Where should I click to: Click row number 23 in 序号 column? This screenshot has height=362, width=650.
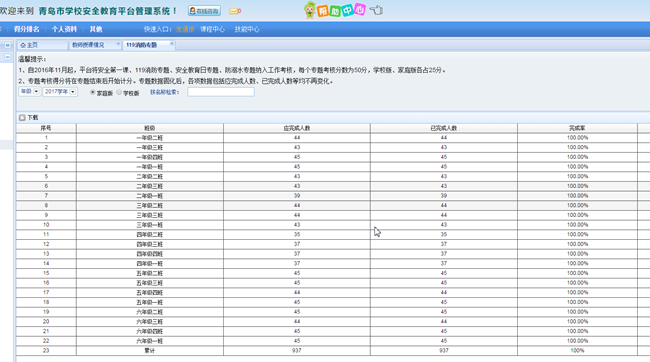coord(46,351)
